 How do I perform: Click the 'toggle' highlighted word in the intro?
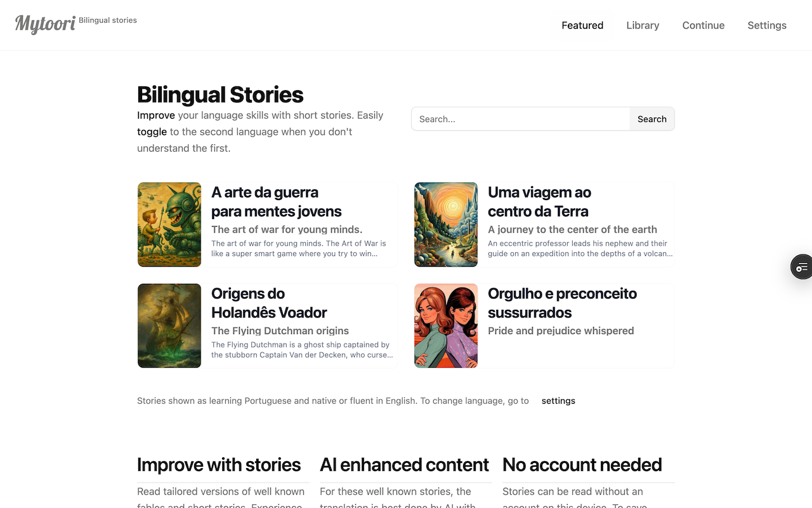point(152,132)
